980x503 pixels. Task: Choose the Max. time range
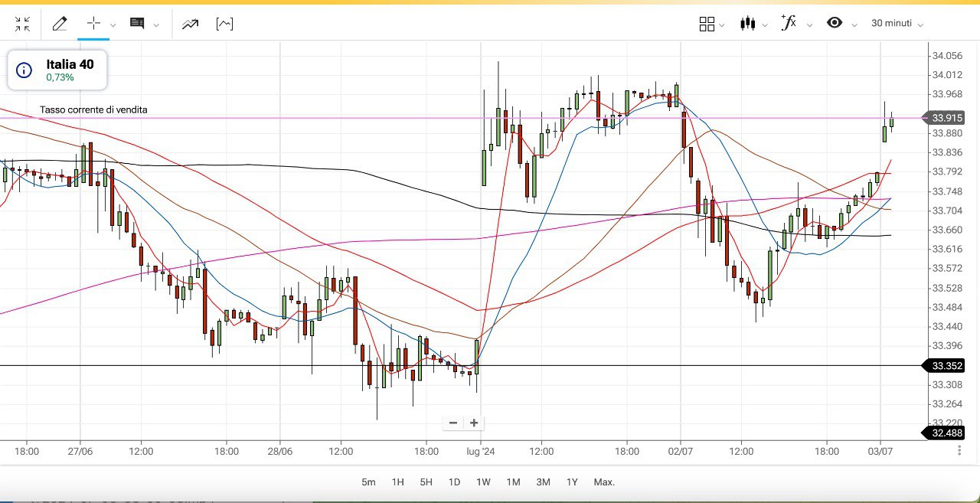point(604,482)
